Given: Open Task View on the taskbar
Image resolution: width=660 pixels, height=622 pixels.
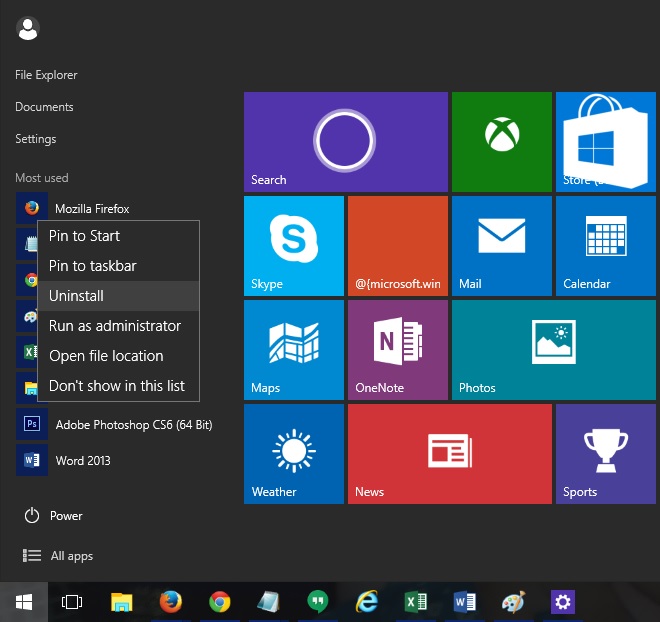Looking at the screenshot, I should click(72, 602).
